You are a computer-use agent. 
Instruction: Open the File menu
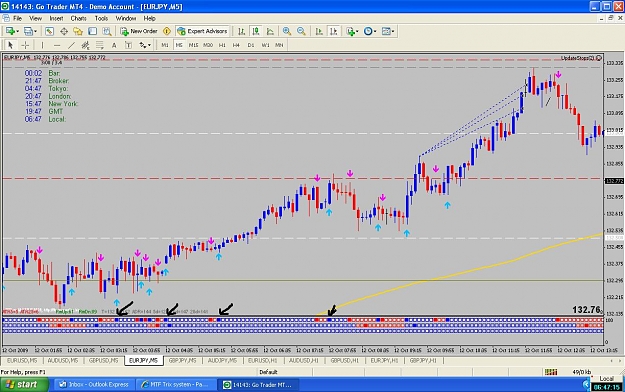pyautogui.click(x=18, y=18)
